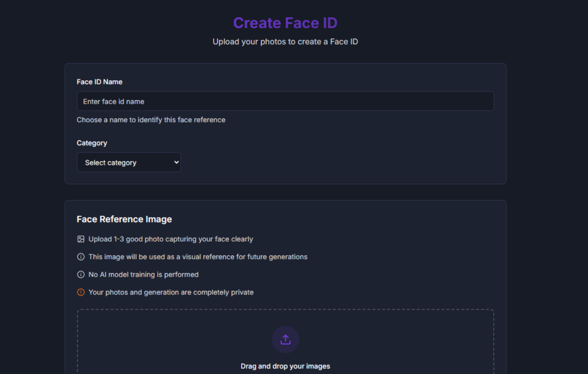Click info icon beside visual reference note
Screen dimensions: 588x374
pos(80,257)
